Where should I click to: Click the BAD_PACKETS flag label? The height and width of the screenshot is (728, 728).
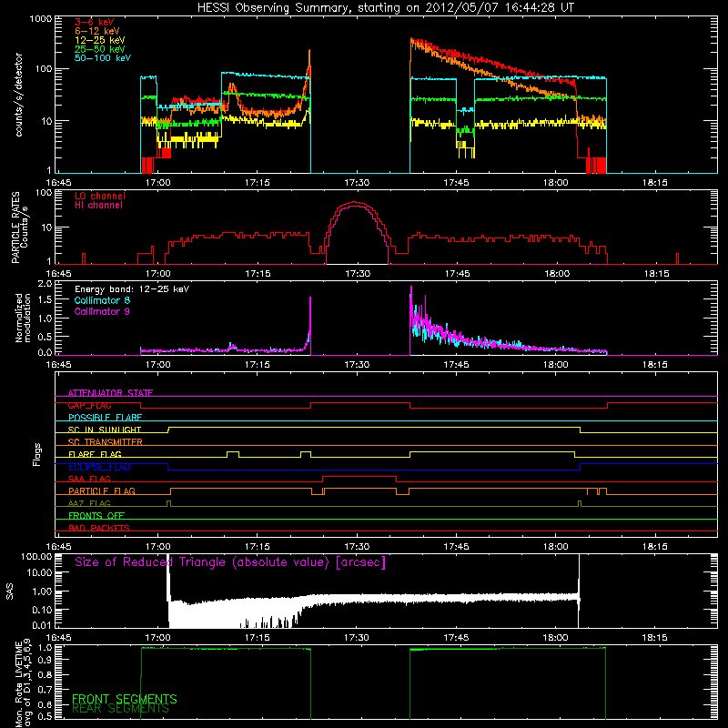coord(99,528)
